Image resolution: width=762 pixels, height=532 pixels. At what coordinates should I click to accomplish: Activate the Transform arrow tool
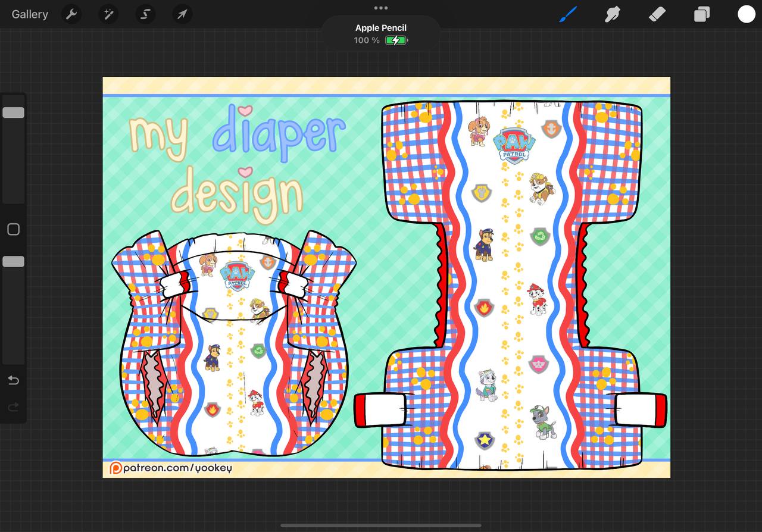pos(182,14)
